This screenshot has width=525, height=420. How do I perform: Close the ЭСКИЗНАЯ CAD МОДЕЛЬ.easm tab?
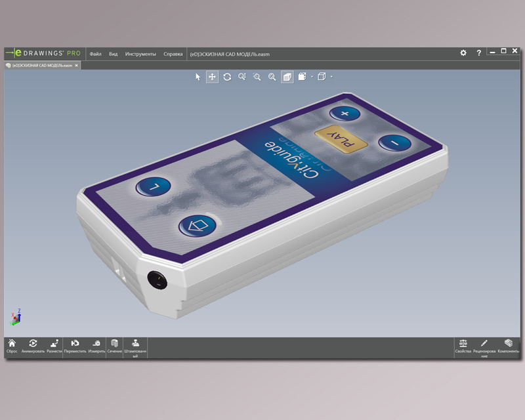pos(76,66)
